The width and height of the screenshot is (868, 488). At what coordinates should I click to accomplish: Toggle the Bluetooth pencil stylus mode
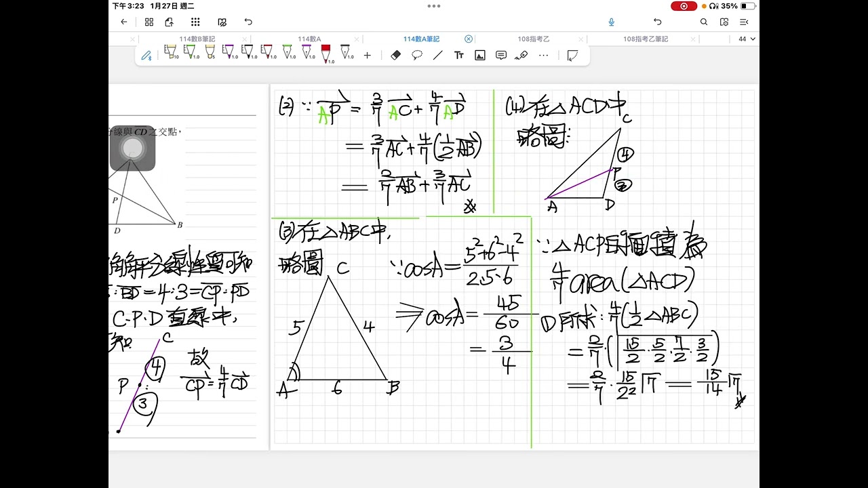(146, 56)
